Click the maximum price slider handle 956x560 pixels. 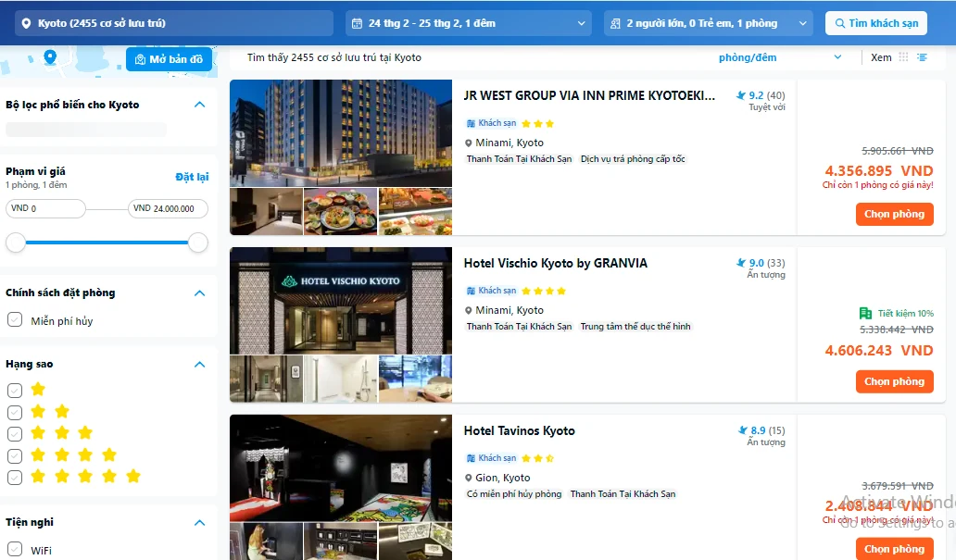[x=197, y=243]
